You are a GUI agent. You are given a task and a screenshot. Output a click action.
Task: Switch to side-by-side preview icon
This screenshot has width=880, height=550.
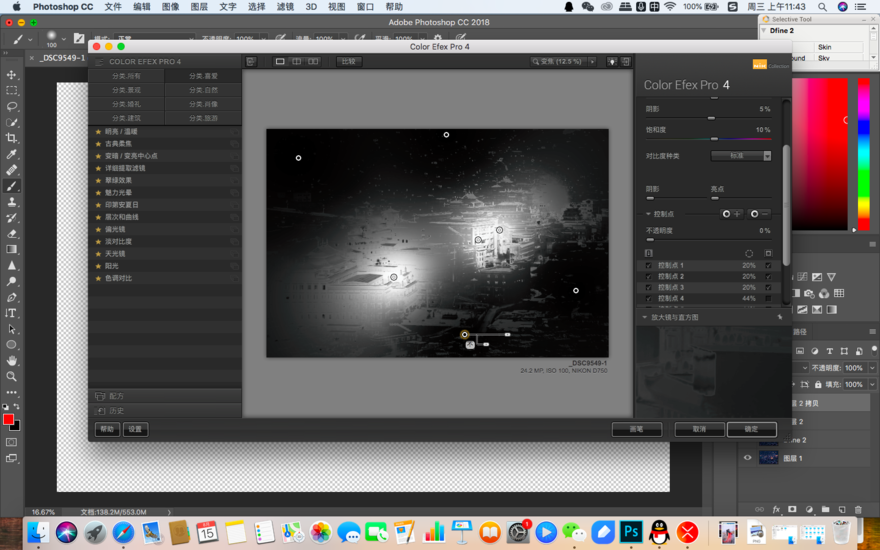(313, 61)
